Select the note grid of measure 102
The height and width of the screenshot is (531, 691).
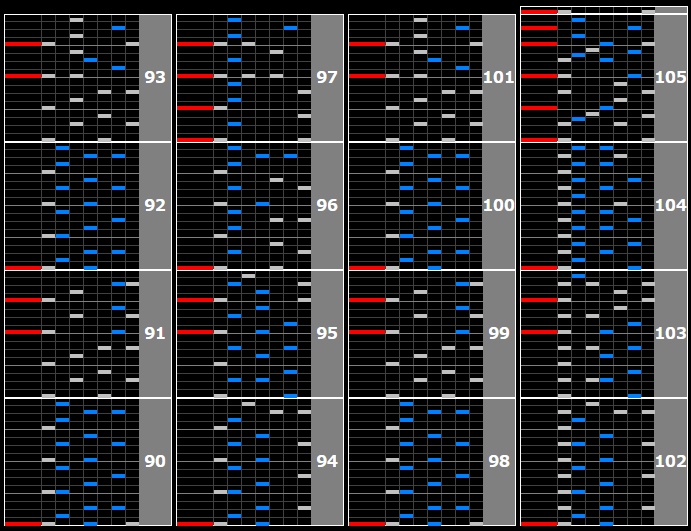pos(588,462)
